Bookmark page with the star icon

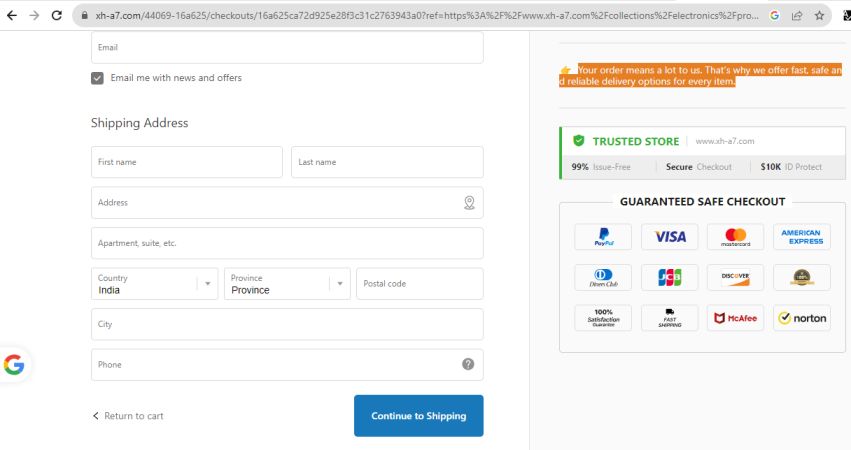pyautogui.click(x=820, y=16)
